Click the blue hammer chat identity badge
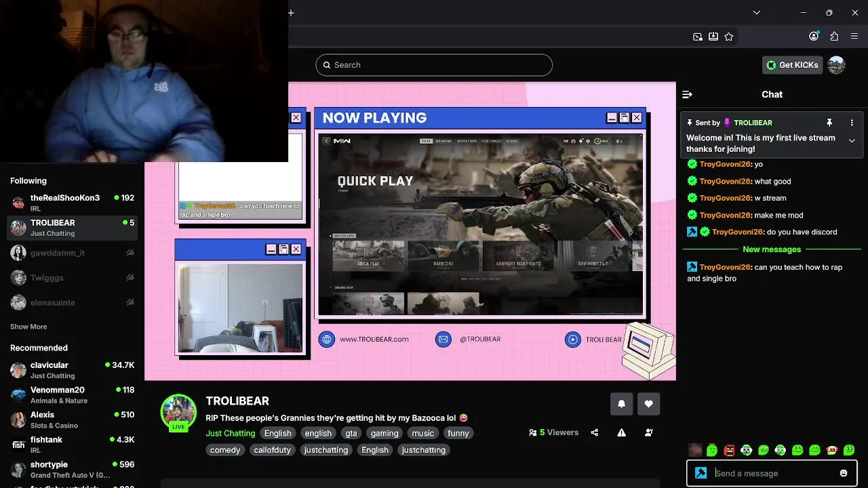The height and width of the screenshot is (488, 868). coord(701,473)
